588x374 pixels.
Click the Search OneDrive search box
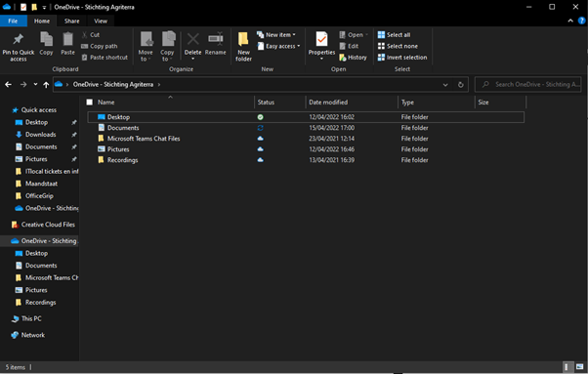[x=528, y=85]
